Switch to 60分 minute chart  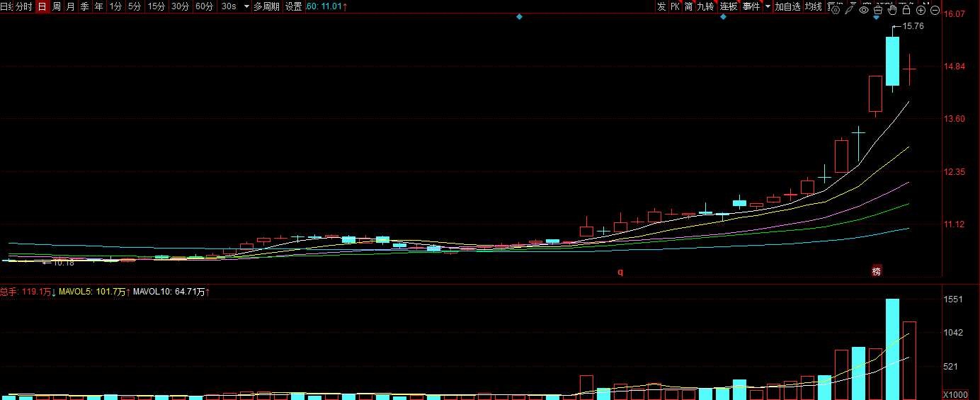click(x=205, y=6)
